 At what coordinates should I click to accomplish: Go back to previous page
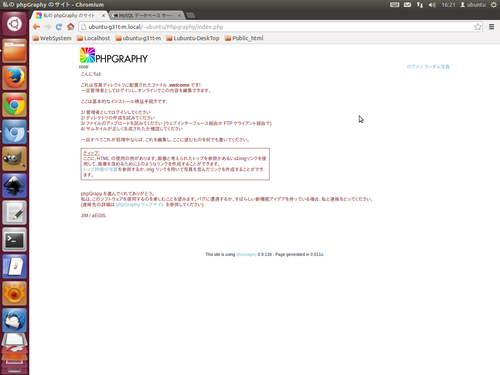tap(36, 27)
